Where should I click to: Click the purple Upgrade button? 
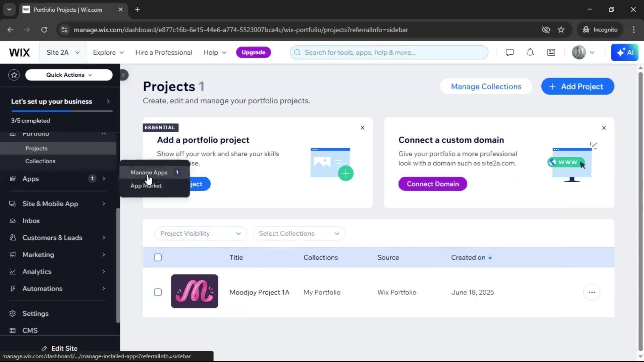tap(253, 52)
